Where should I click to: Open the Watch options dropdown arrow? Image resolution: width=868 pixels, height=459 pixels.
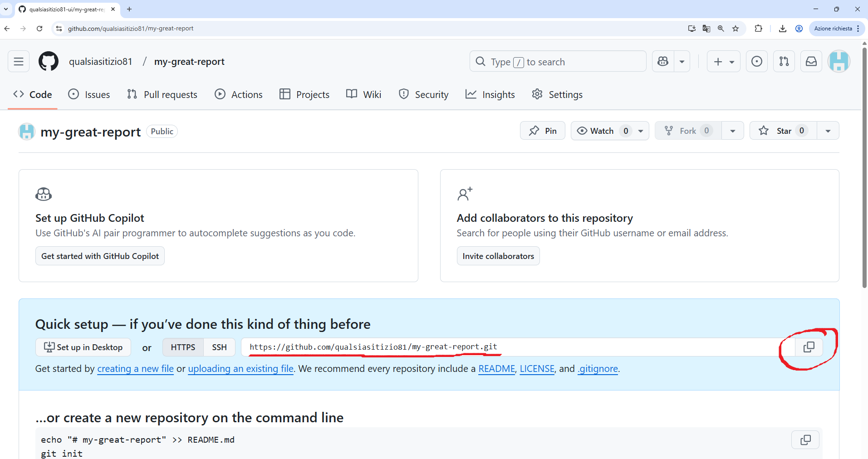pyautogui.click(x=640, y=131)
